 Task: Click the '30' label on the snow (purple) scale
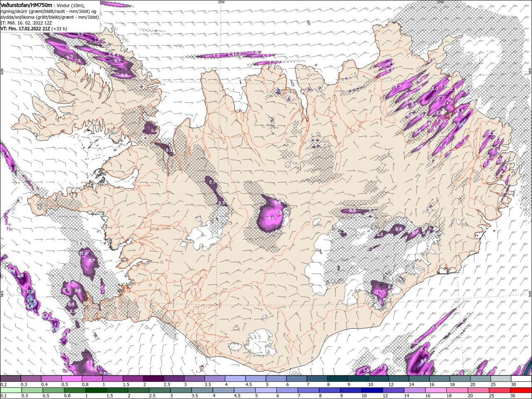pos(514,384)
